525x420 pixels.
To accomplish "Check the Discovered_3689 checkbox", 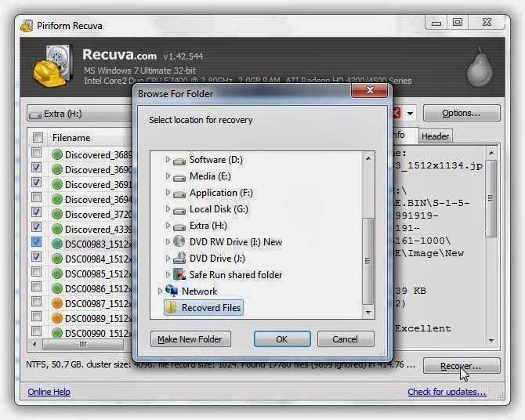I will click(x=36, y=153).
